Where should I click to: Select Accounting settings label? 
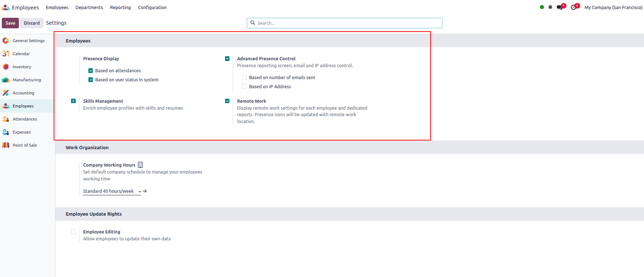24,93
